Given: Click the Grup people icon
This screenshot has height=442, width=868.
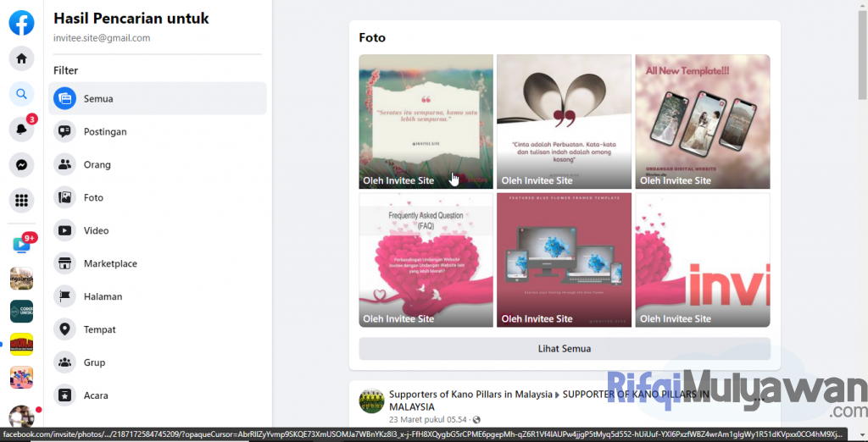Looking at the screenshot, I should [64, 362].
